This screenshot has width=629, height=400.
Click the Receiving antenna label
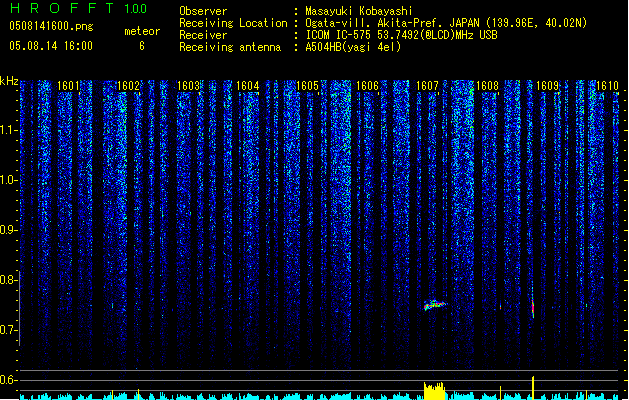point(230,47)
